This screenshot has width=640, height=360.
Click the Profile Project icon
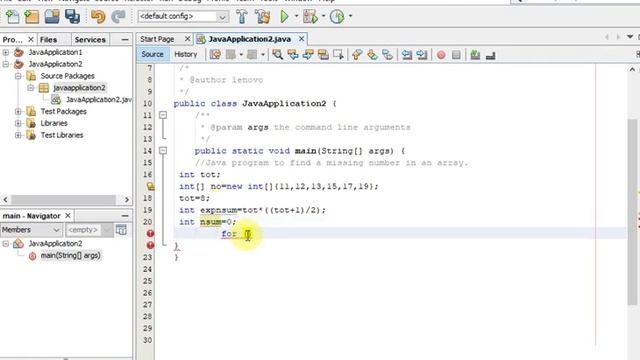coord(337,16)
